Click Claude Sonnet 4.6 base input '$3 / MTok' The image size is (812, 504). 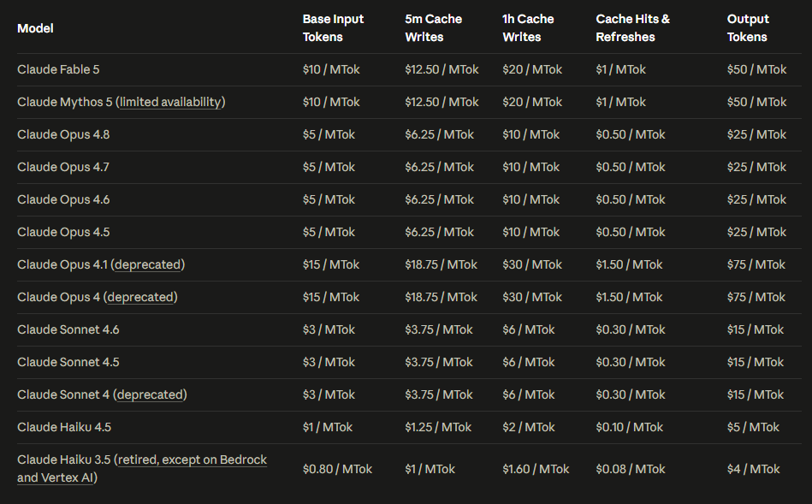pos(329,329)
